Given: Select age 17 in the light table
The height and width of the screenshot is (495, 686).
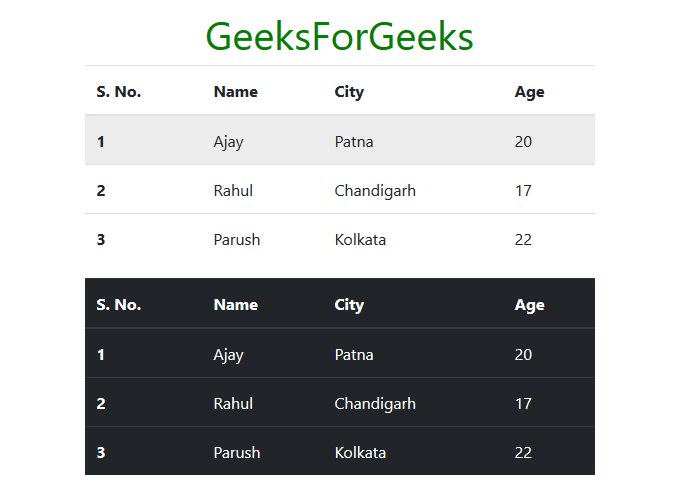Looking at the screenshot, I should pos(523,191).
